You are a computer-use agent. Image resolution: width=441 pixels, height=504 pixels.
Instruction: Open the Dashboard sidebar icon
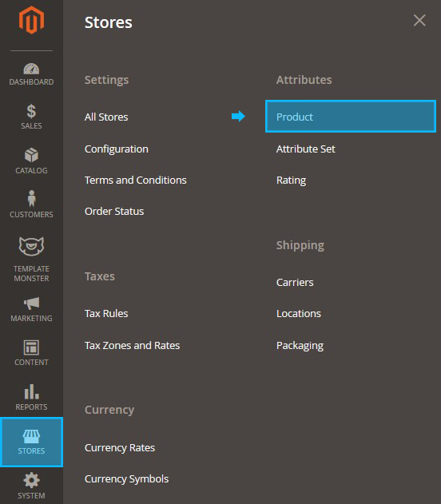coord(31,69)
